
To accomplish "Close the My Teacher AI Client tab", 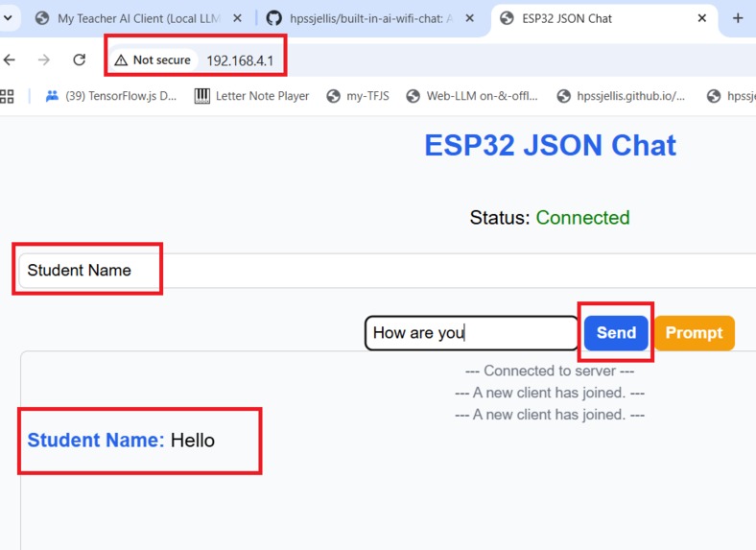I will [237, 18].
